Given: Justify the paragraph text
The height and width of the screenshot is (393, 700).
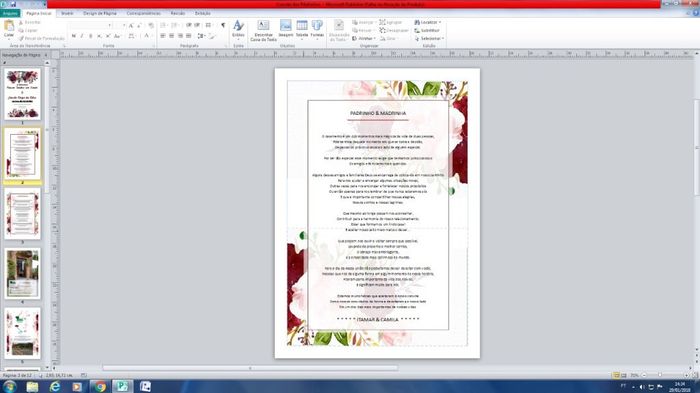Looking at the screenshot, I should [188, 36].
